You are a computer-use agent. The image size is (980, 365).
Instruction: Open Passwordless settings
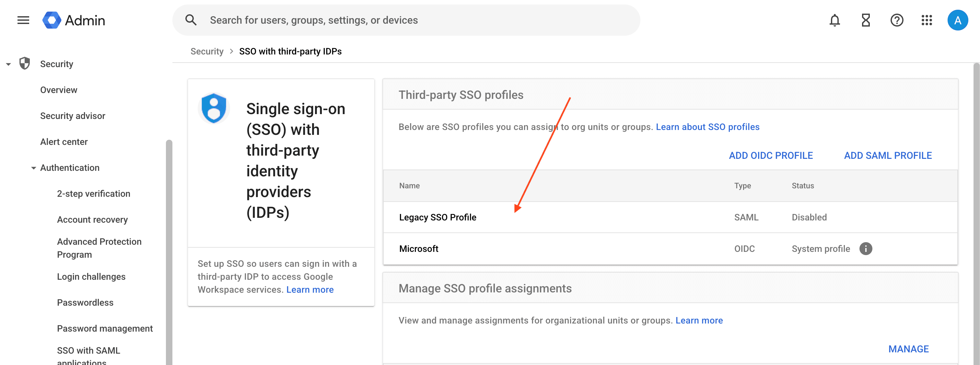click(85, 302)
